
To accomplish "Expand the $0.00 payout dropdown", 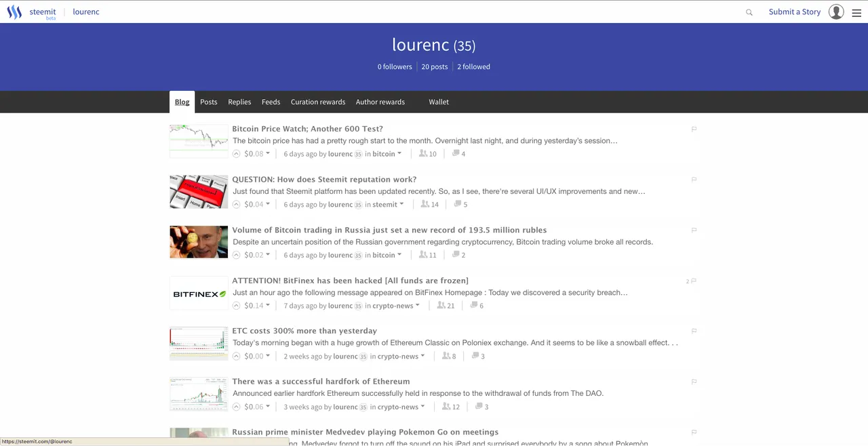I will pos(257,356).
